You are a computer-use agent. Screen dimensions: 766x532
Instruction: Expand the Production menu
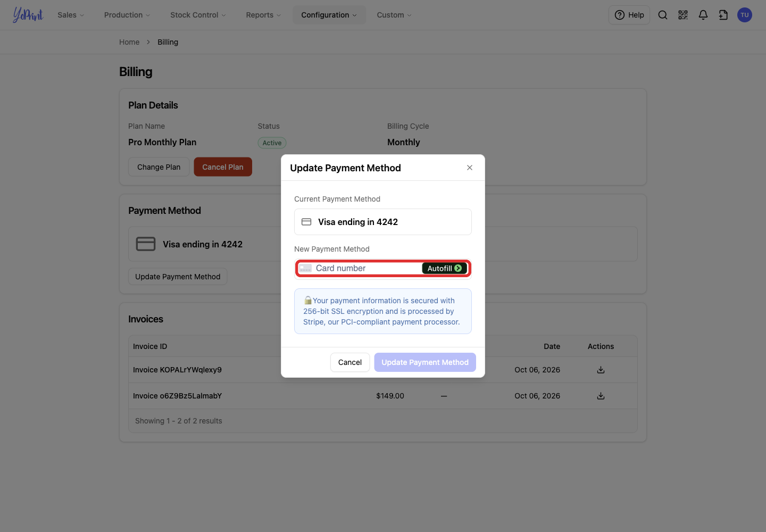click(127, 15)
